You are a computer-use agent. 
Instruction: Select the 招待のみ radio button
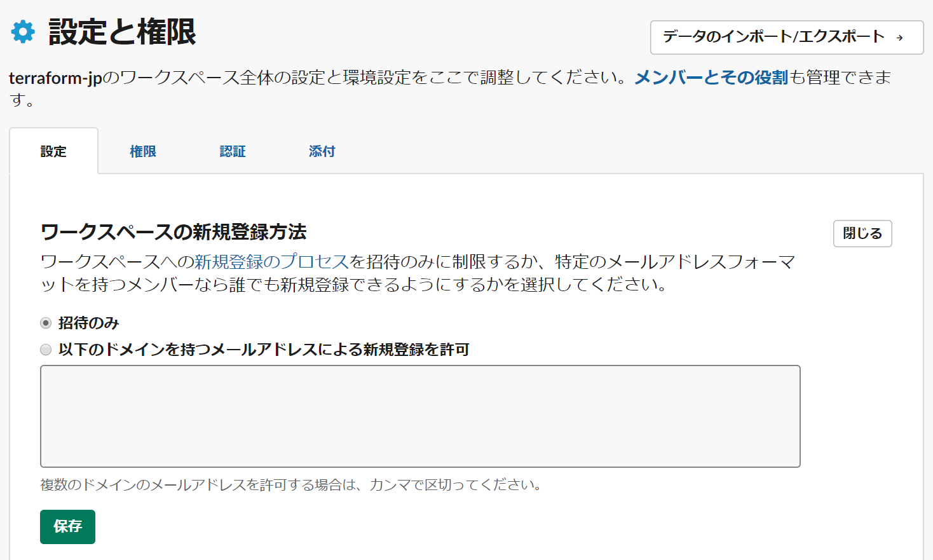click(46, 323)
